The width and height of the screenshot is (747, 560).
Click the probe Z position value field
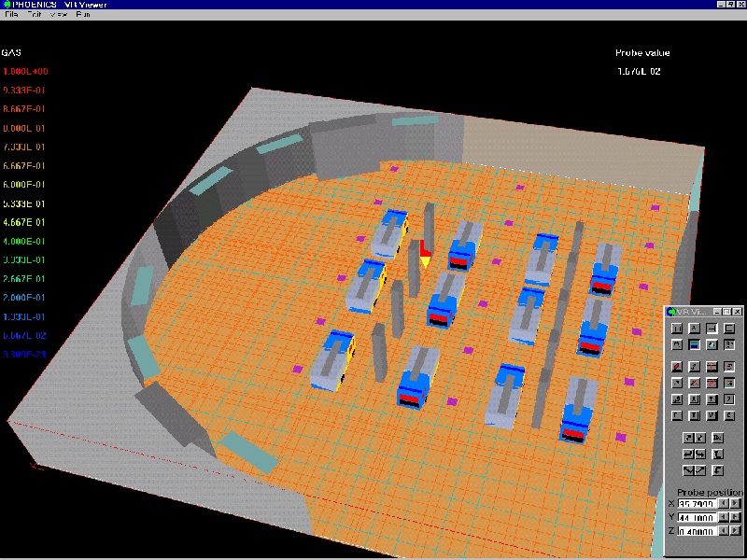coord(698,531)
